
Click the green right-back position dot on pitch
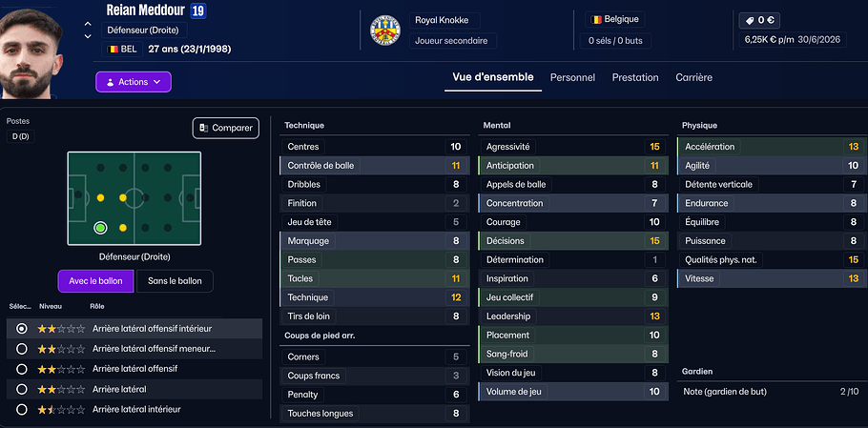tap(100, 228)
